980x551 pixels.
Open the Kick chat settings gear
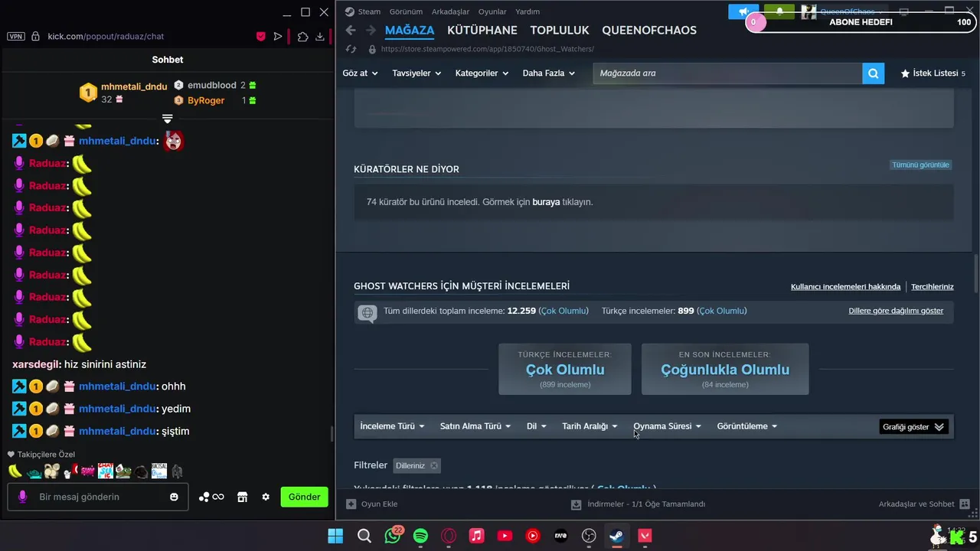pos(266,497)
